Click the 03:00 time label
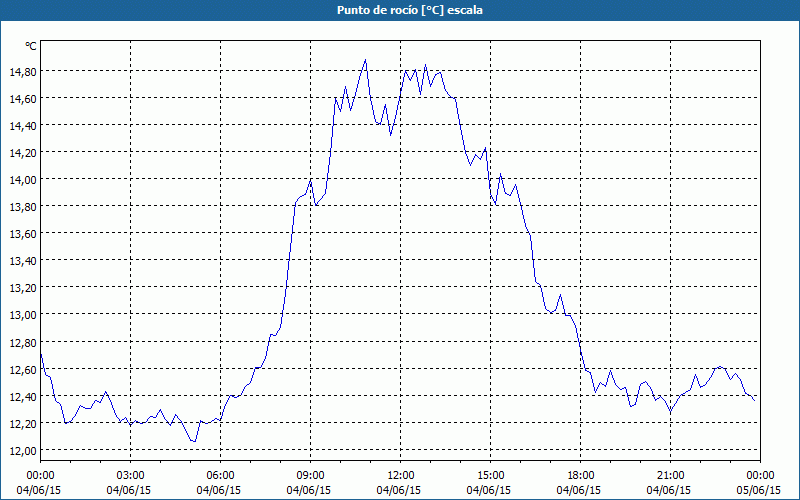The width and height of the screenshot is (800, 500). tap(131, 476)
